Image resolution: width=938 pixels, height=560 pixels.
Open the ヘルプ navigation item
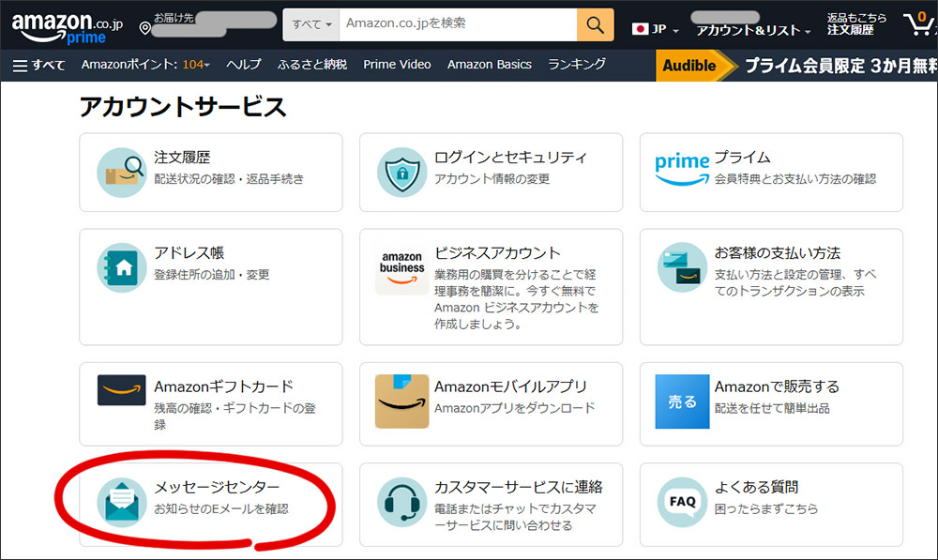click(x=244, y=65)
